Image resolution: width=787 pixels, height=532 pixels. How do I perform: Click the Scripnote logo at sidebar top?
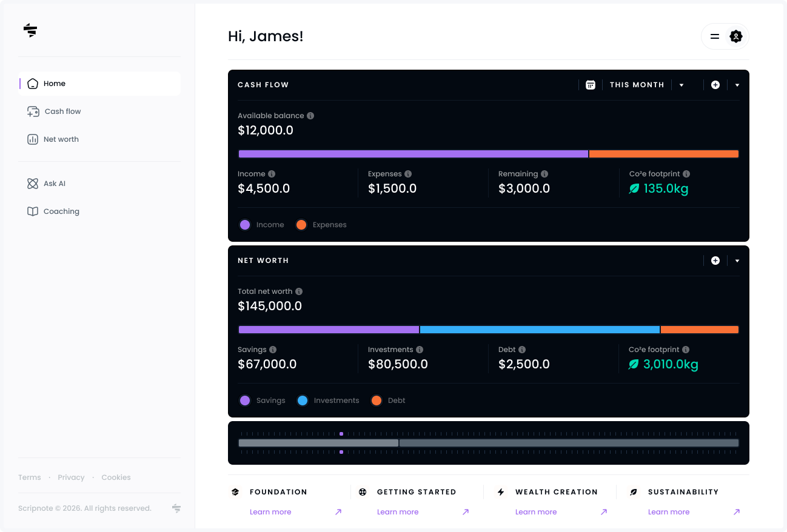[x=30, y=30]
